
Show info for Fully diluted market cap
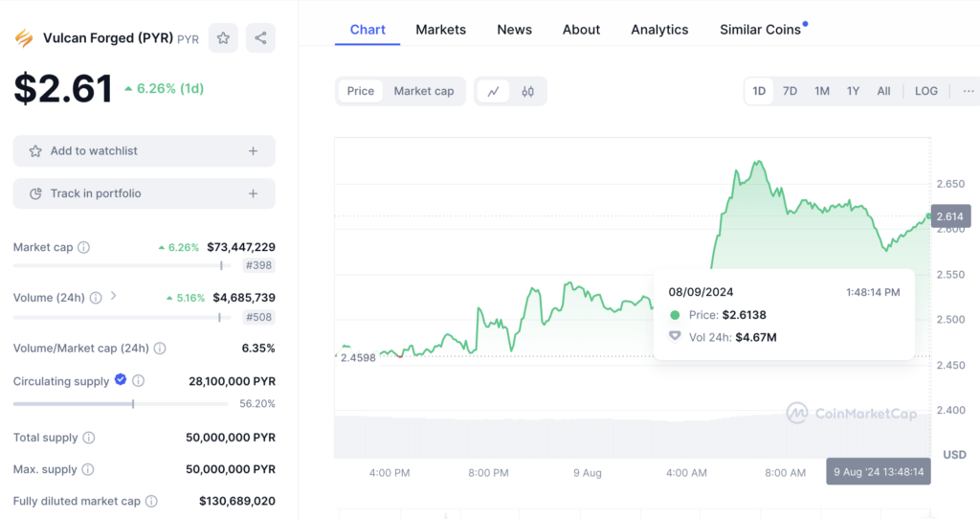click(x=151, y=502)
